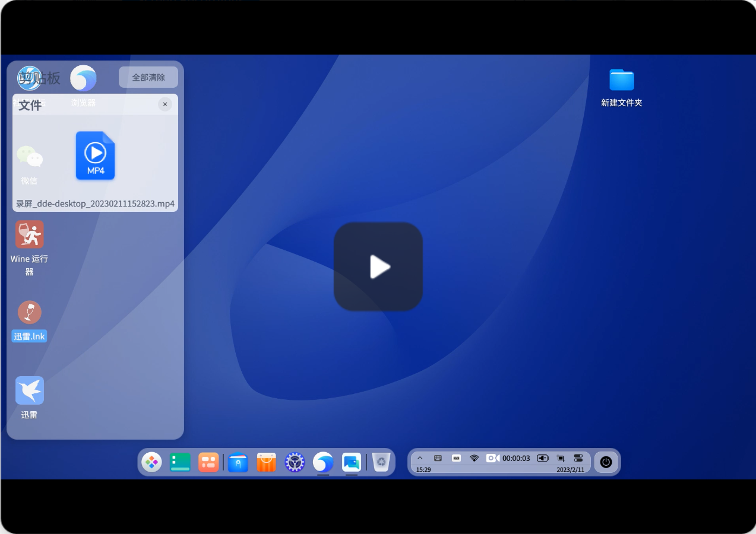Open the Control Center gear in the dock
Viewport: 756px width, 534px height.
[295, 462]
